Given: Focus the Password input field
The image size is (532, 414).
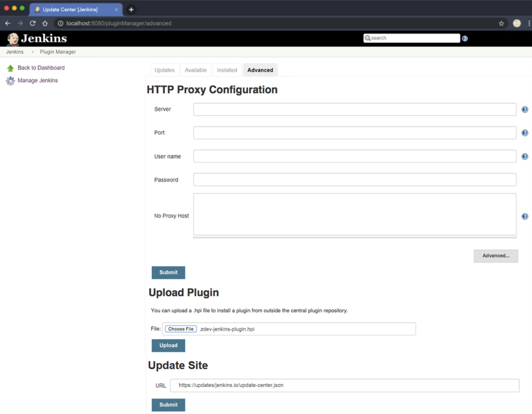Looking at the screenshot, I should pos(355,180).
